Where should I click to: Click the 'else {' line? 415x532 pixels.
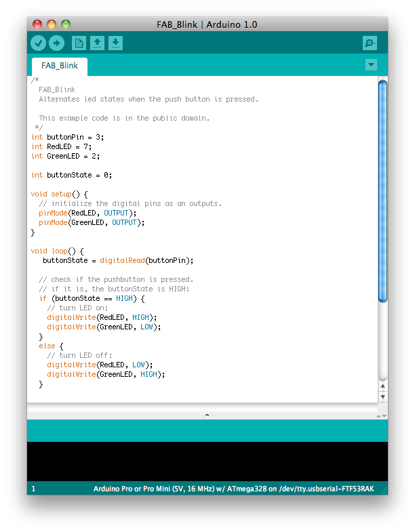[51, 346]
